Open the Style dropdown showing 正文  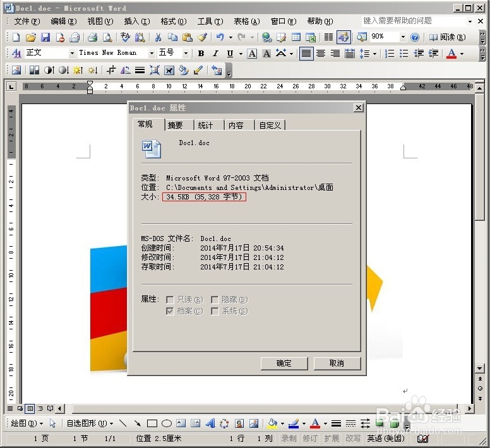pyautogui.click(x=72, y=54)
